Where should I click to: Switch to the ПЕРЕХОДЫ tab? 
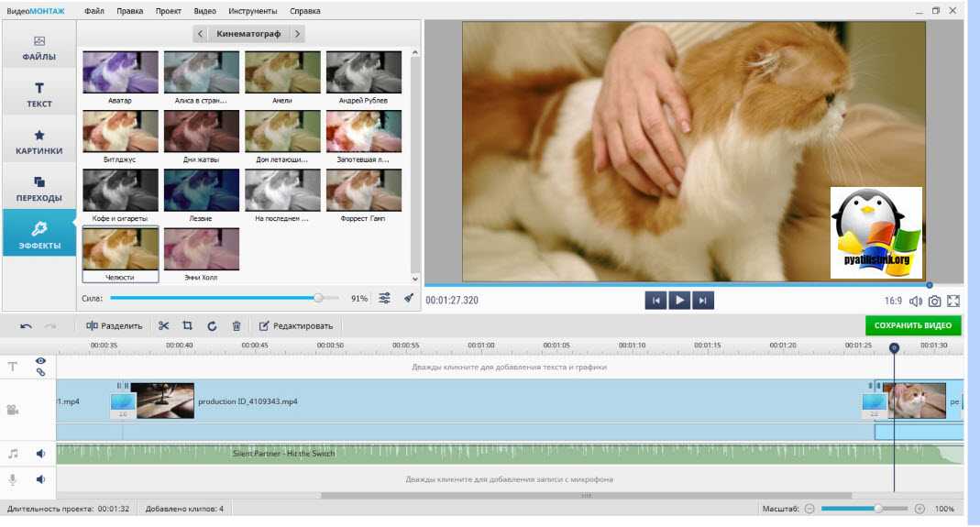pos(39,188)
